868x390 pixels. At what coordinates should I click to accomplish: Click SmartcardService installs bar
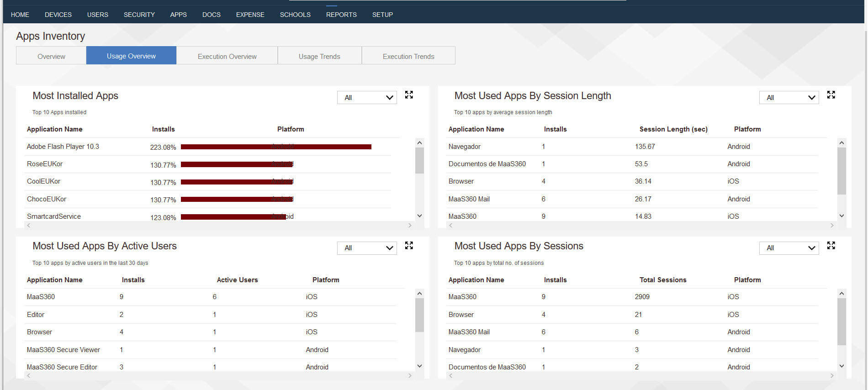[x=233, y=216]
